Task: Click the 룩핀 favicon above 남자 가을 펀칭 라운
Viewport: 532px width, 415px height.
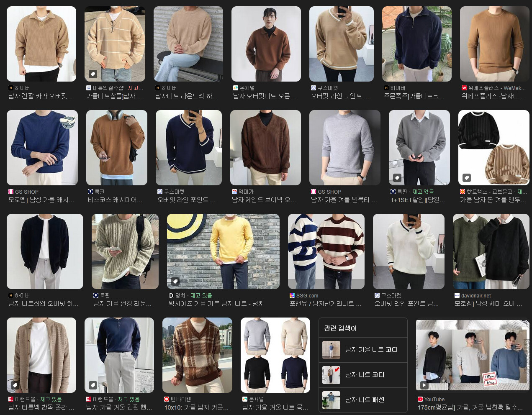Action: tap(96, 295)
